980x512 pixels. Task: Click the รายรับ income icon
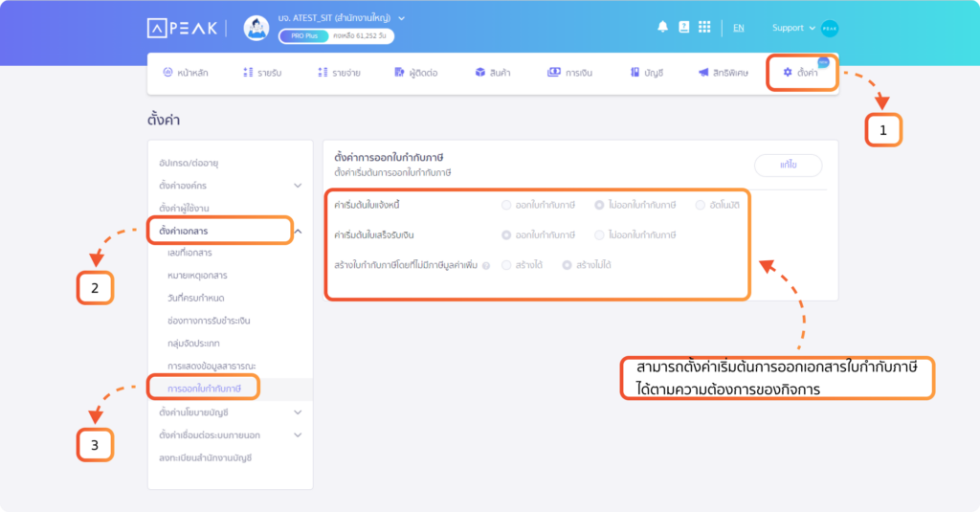tap(248, 73)
